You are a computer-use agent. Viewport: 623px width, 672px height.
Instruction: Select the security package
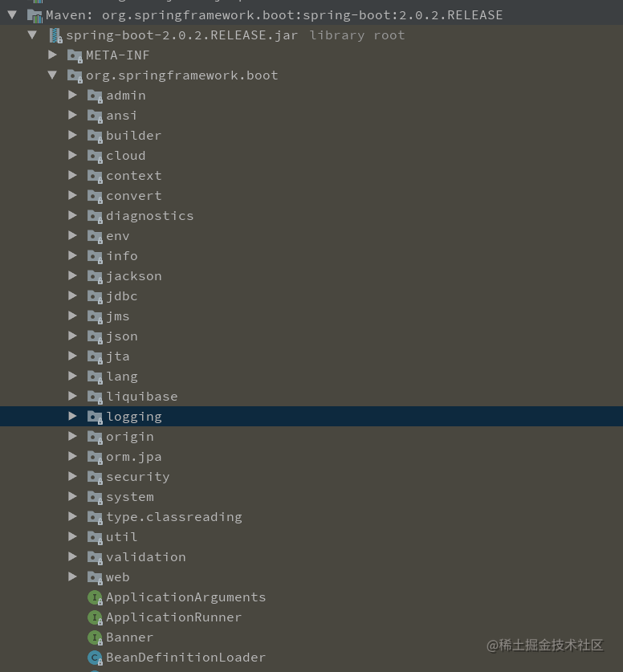tap(137, 476)
